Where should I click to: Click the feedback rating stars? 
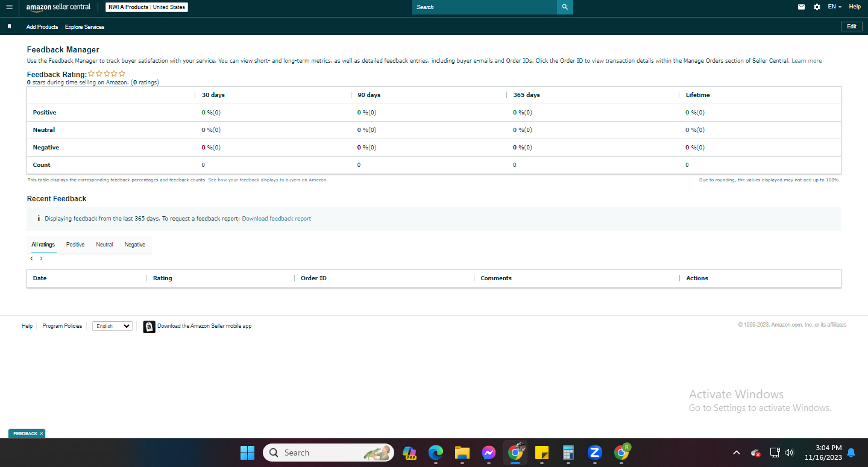tap(107, 74)
